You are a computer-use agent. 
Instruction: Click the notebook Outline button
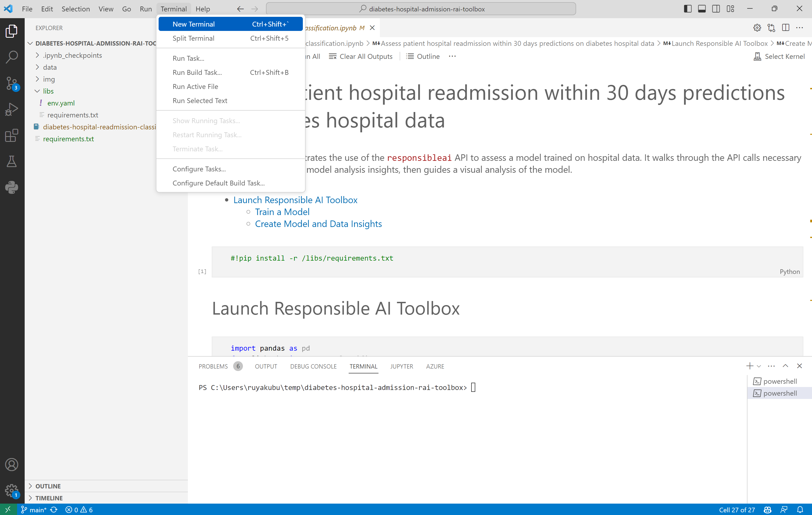click(x=423, y=56)
